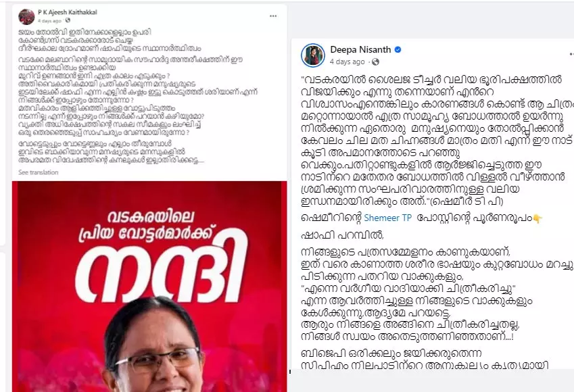The height and width of the screenshot is (392, 574).
Task: Open the "4 days ago" timestamp on Deepa's post
Action: point(347,62)
